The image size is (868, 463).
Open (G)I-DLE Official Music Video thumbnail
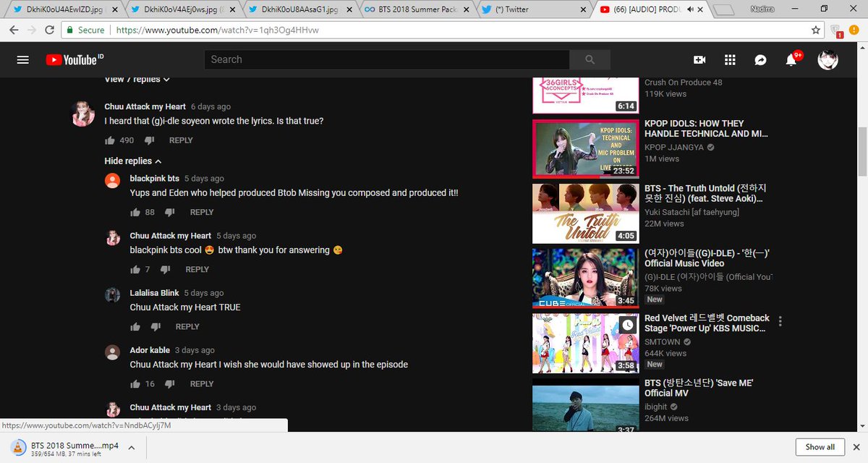tap(586, 278)
